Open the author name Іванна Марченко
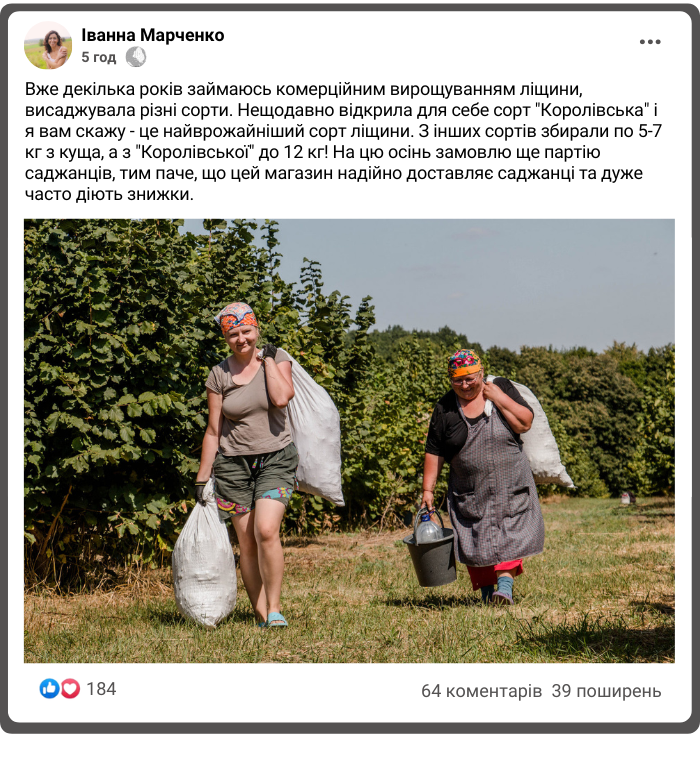 152,35
